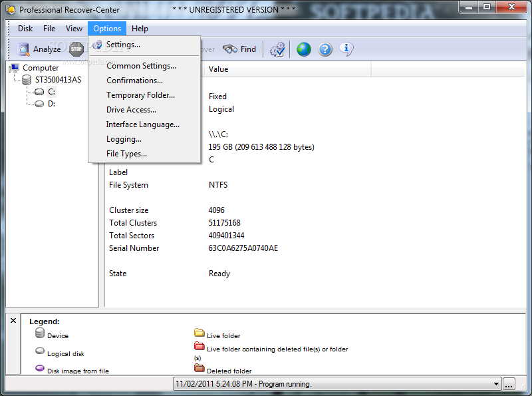This screenshot has height=396, width=532.
Task: Select Temporary Folder... menu entry
Action: (144, 95)
